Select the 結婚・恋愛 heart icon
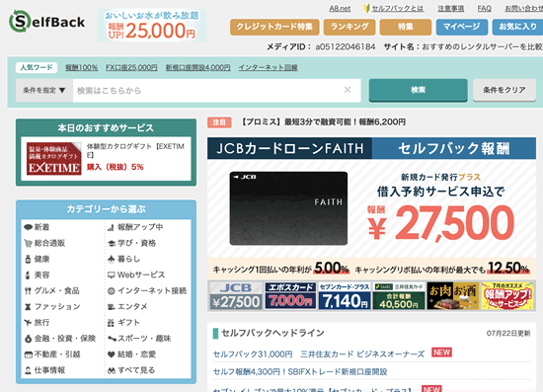543x392 pixels. (x=112, y=354)
